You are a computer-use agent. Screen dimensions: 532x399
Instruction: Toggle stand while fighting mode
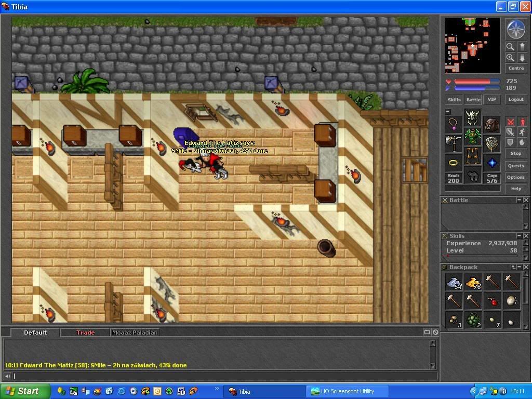[x=522, y=122]
